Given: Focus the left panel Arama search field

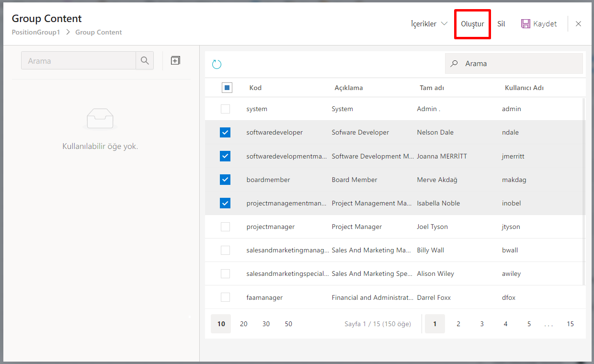Looking at the screenshot, I should point(79,61).
